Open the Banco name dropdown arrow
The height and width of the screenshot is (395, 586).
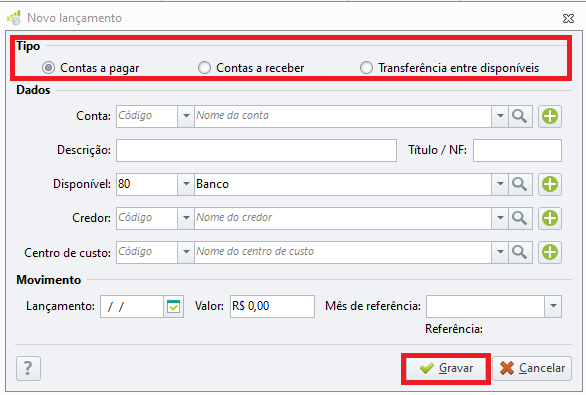(x=500, y=184)
